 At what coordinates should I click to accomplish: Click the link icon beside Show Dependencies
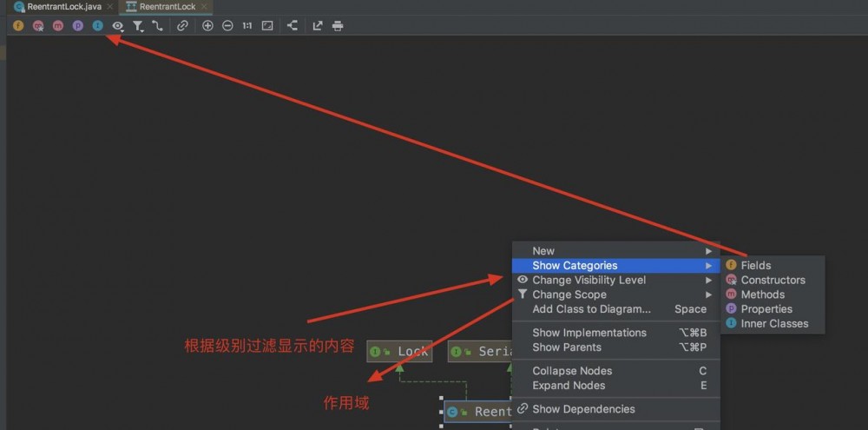[522, 409]
